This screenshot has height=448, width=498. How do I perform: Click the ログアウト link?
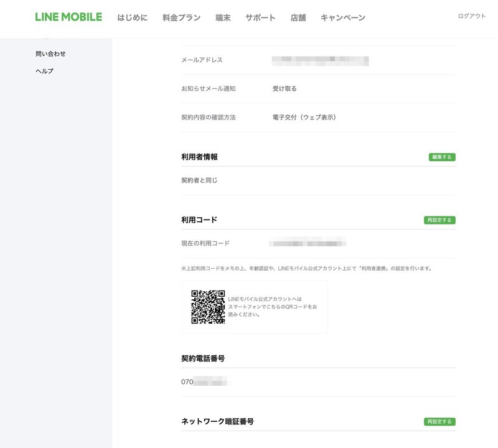pos(472,16)
